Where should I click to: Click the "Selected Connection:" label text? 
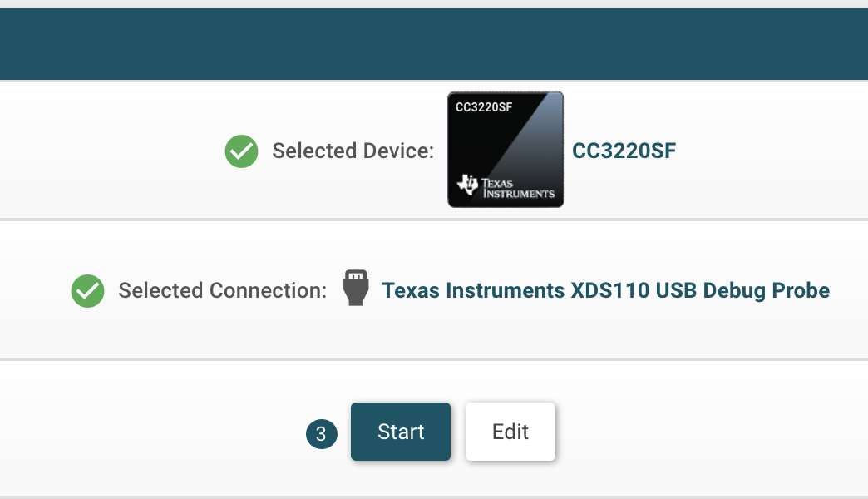click(x=223, y=291)
